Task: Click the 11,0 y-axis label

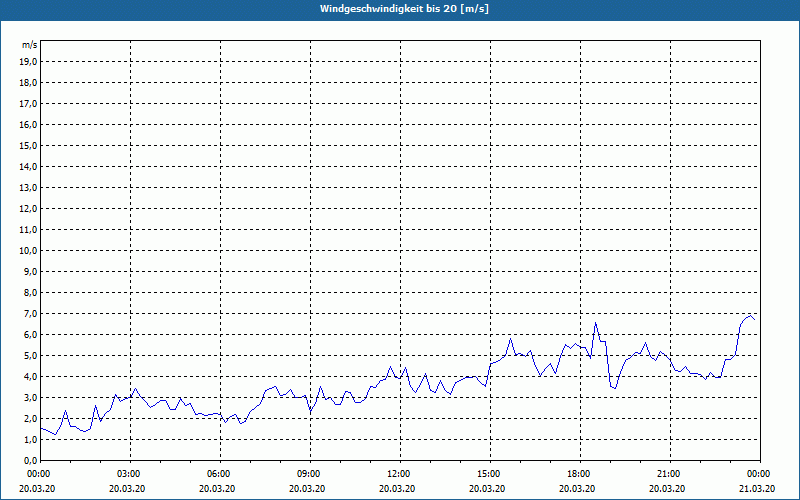Action: point(29,230)
